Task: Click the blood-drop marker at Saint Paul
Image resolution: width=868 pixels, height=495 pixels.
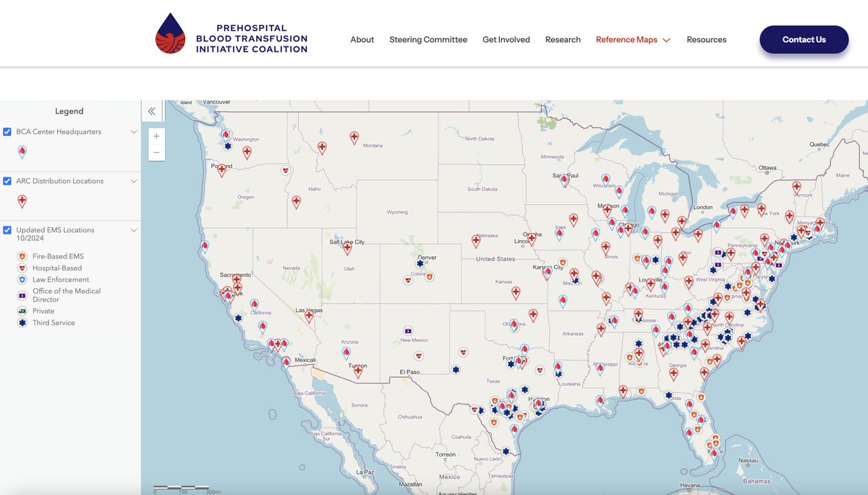Action: point(565,180)
